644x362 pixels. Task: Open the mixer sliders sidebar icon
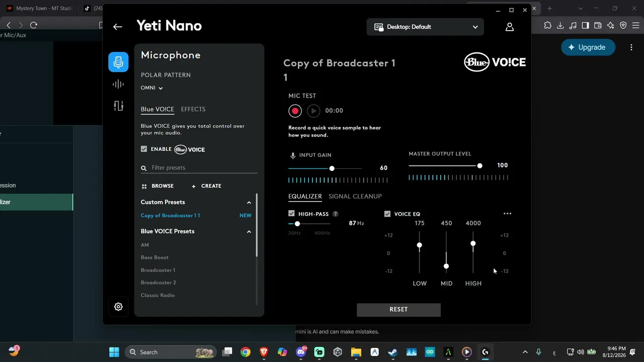pyautogui.click(x=118, y=106)
